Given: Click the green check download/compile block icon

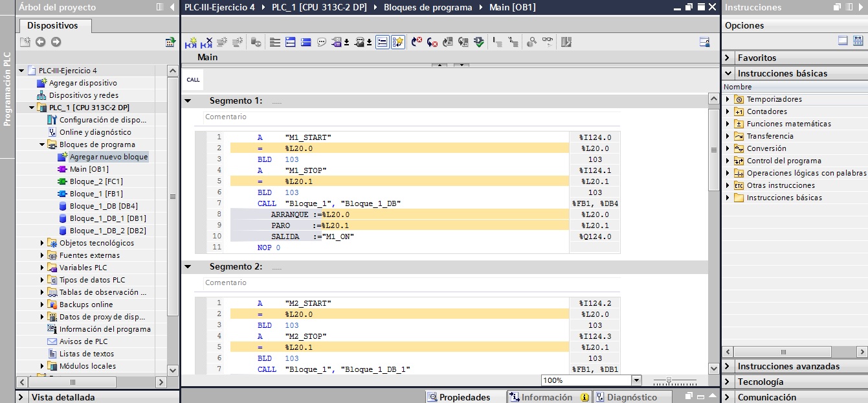Looking at the screenshot, I should pos(478,42).
